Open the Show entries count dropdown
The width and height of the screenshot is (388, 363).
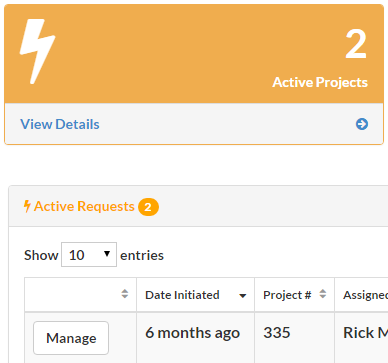[x=89, y=255]
